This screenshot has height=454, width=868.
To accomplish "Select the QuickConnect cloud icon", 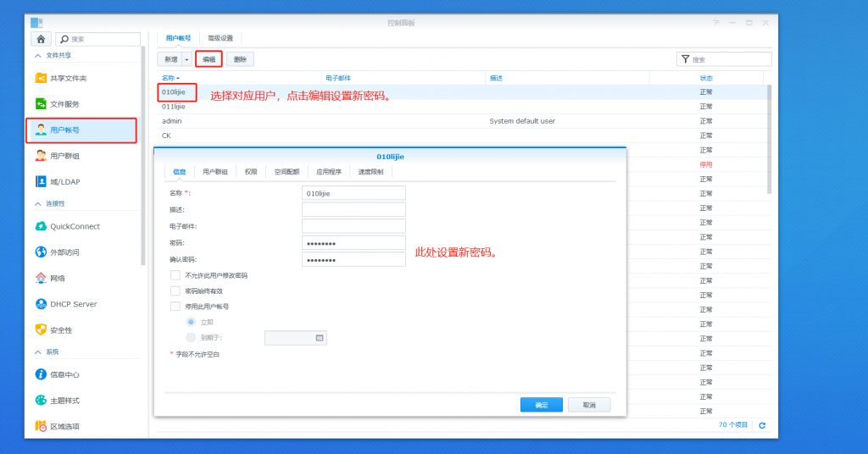I will coord(41,226).
